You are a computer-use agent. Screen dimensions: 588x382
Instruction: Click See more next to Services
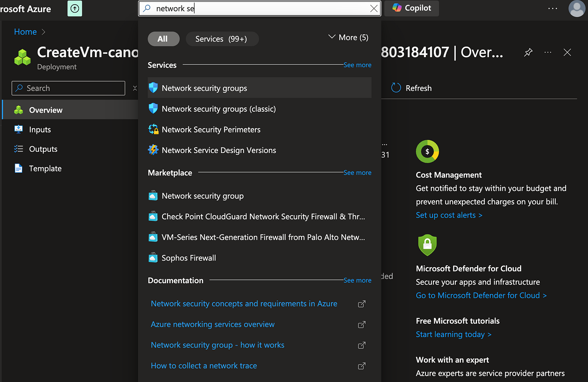point(357,65)
